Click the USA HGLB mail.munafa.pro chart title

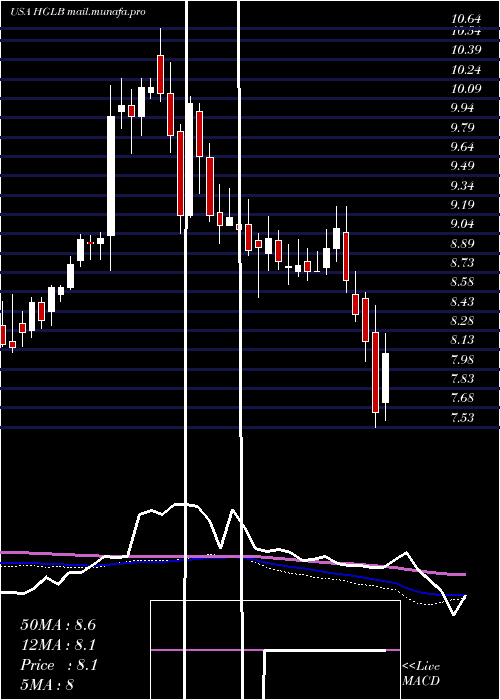click(78, 12)
